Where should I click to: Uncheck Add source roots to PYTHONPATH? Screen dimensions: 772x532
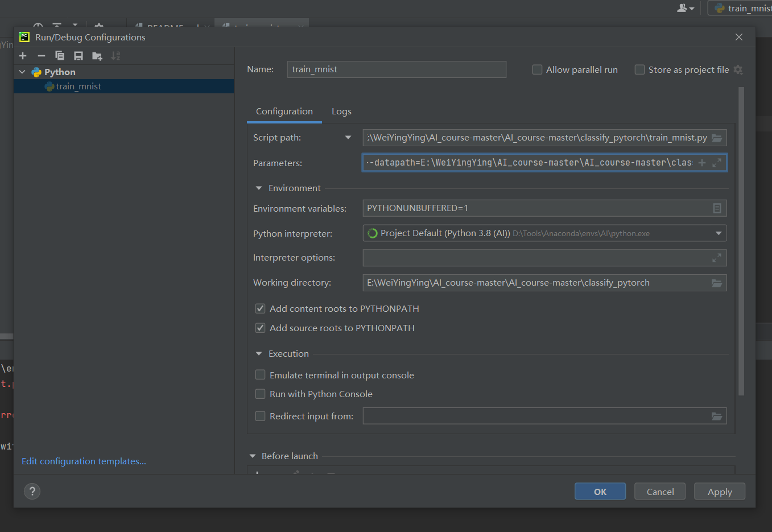click(x=260, y=328)
